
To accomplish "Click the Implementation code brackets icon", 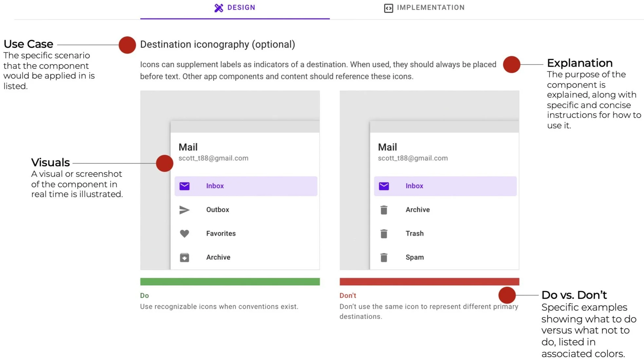I will click(388, 8).
